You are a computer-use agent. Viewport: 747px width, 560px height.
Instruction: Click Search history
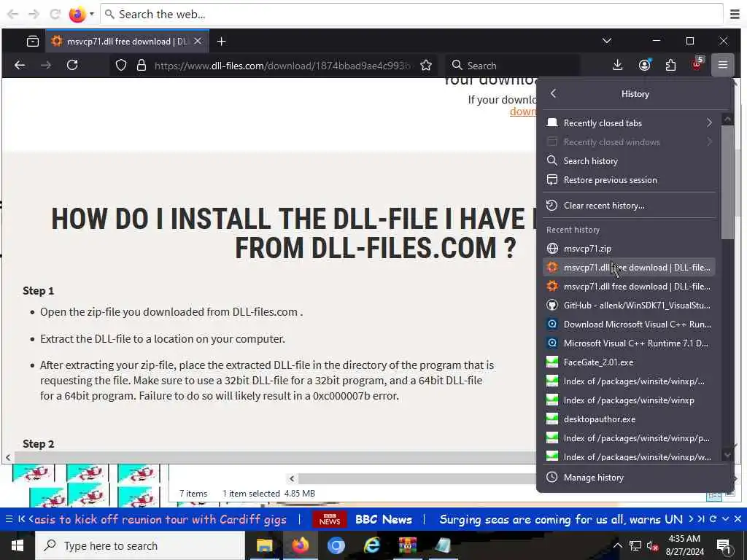pyautogui.click(x=629, y=161)
